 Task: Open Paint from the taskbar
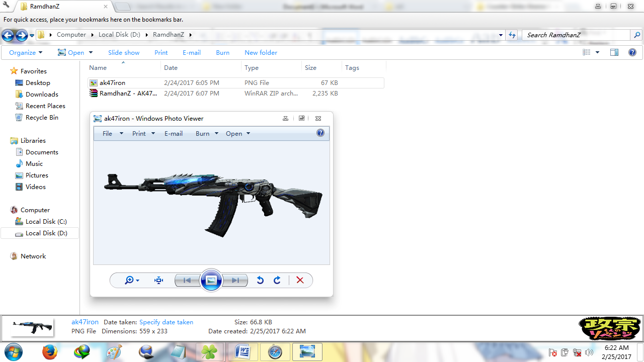(114, 352)
